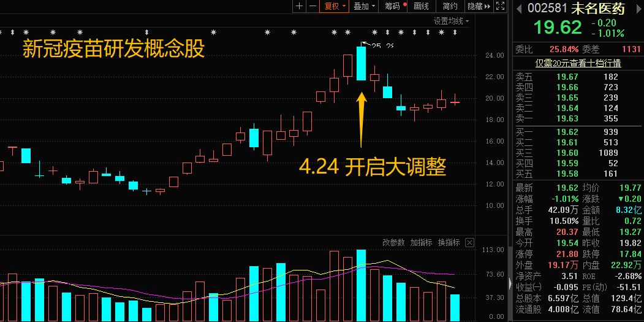This screenshot has height=322, width=644.
Task: Click 换指标 to switch indicator
Action: (x=449, y=243)
